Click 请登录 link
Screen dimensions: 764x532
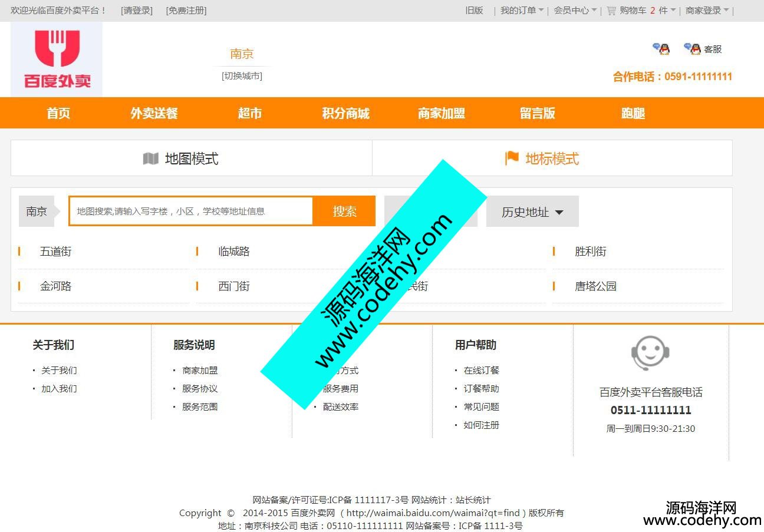click(136, 11)
